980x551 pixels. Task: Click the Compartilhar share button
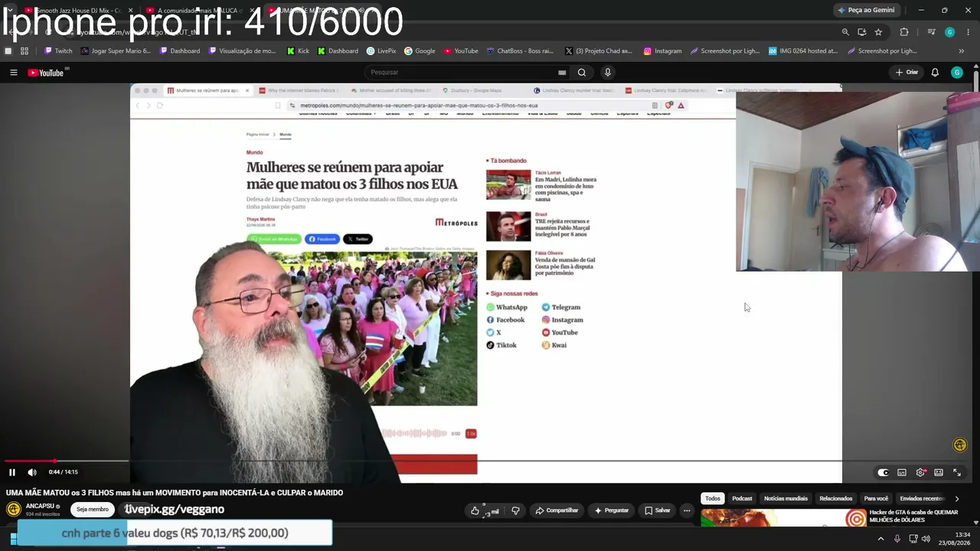point(557,510)
